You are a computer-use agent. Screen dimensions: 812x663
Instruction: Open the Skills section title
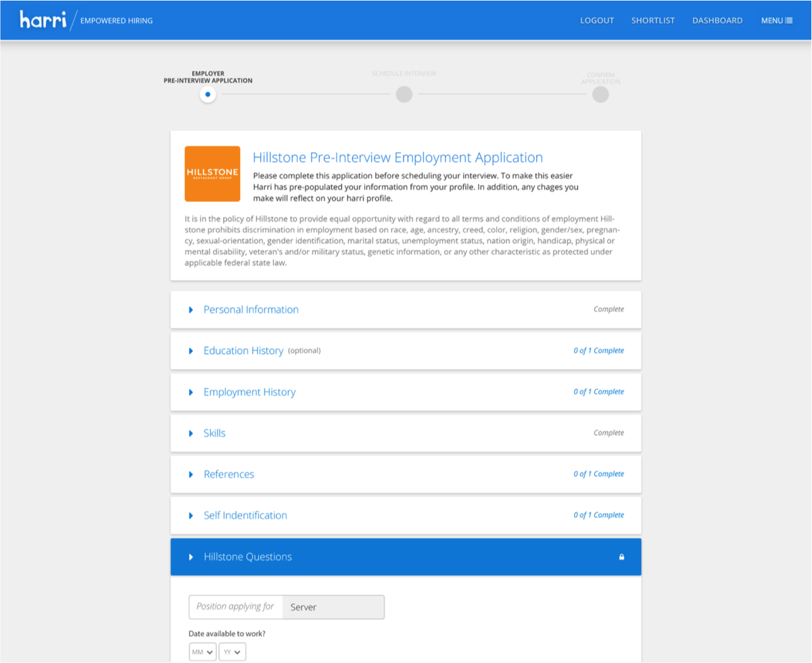coord(214,433)
